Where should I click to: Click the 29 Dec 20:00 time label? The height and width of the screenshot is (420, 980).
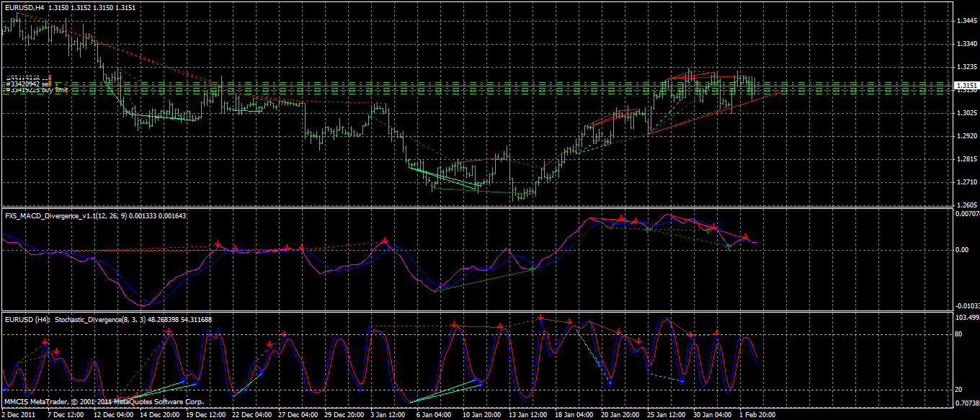(x=344, y=415)
